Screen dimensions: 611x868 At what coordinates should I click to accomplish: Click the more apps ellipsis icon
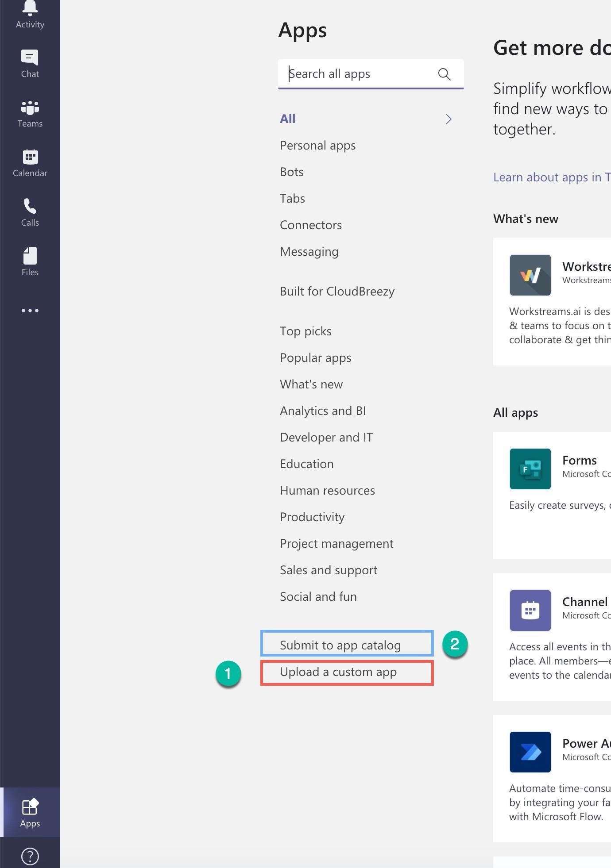pyautogui.click(x=30, y=311)
